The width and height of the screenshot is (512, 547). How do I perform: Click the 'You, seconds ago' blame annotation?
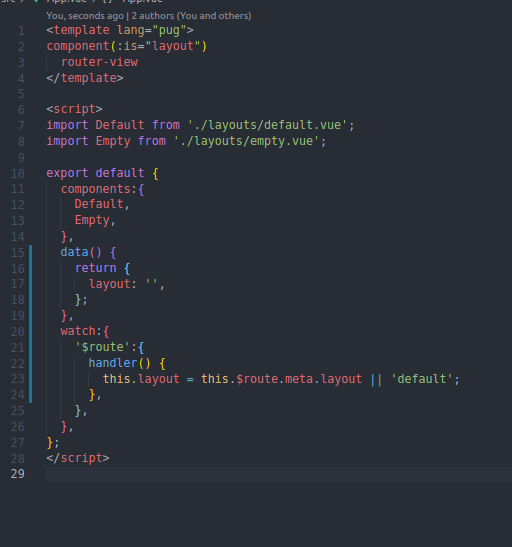tap(85, 16)
